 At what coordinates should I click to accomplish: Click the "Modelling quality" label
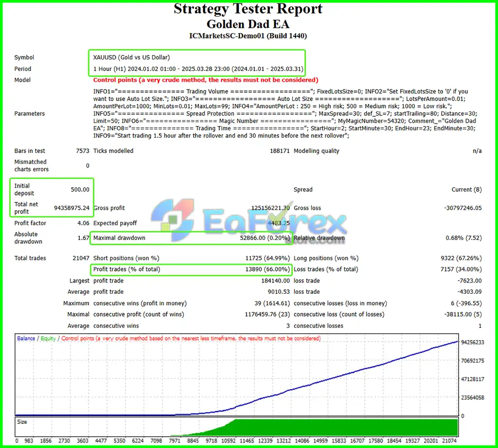click(316, 151)
